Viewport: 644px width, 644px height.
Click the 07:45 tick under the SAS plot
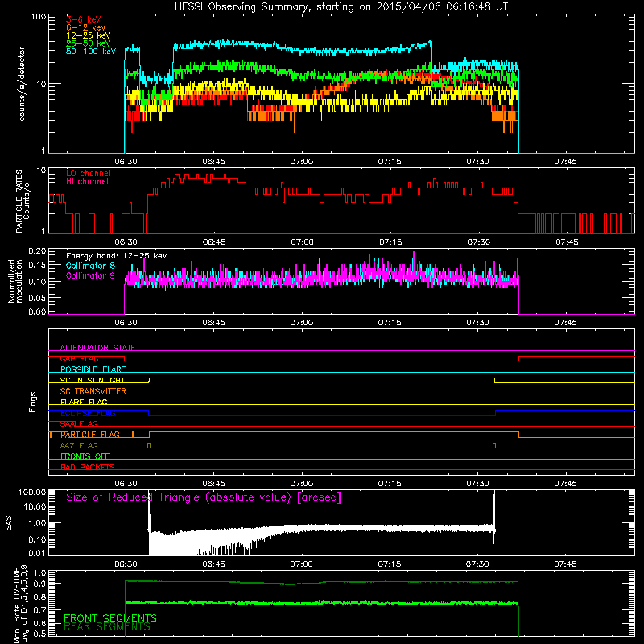pos(565,564)
